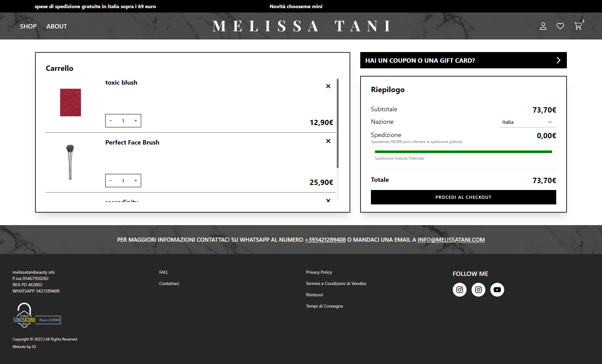Screen dimensions: 602x364
Task: Decrease Perfect Face Brush quantity
Action: [111, 181]
